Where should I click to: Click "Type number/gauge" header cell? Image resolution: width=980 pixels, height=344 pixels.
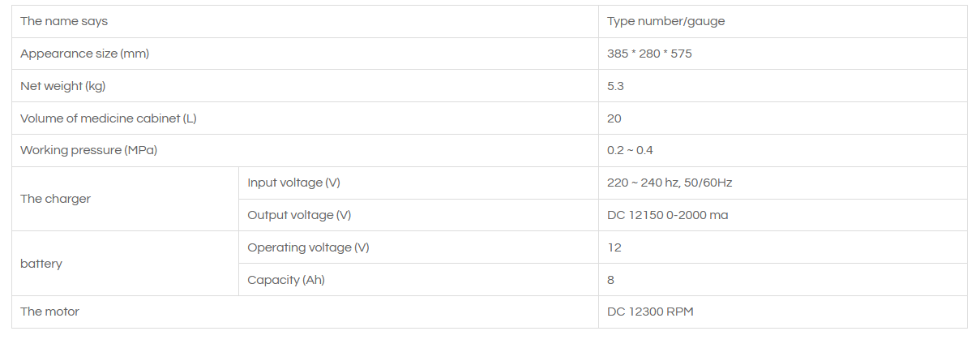point(665,21)
